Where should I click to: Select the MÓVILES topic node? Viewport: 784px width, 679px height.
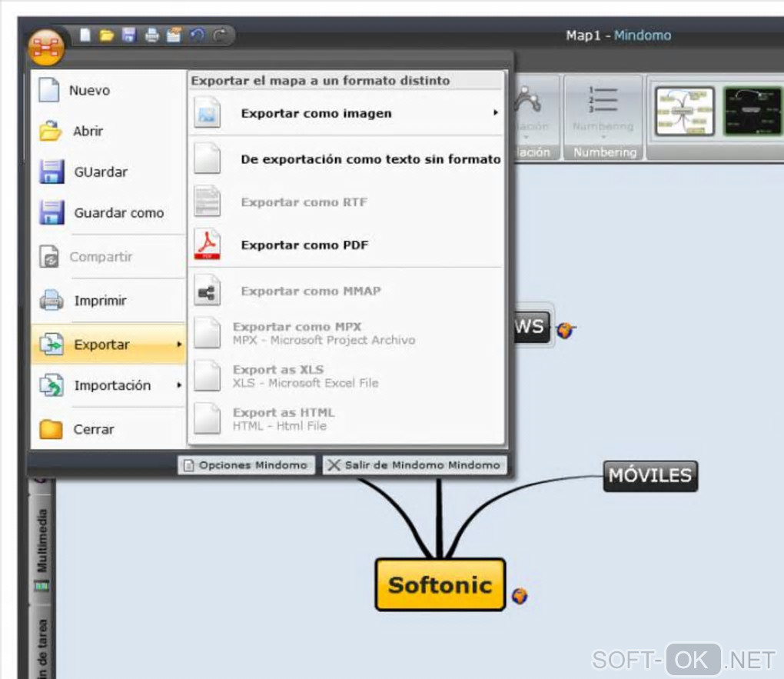point(650,475)
